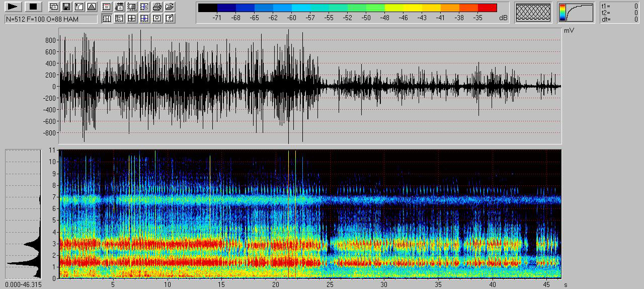
Task: Start playback with the play arrow button
Action: tap(14, 7)
